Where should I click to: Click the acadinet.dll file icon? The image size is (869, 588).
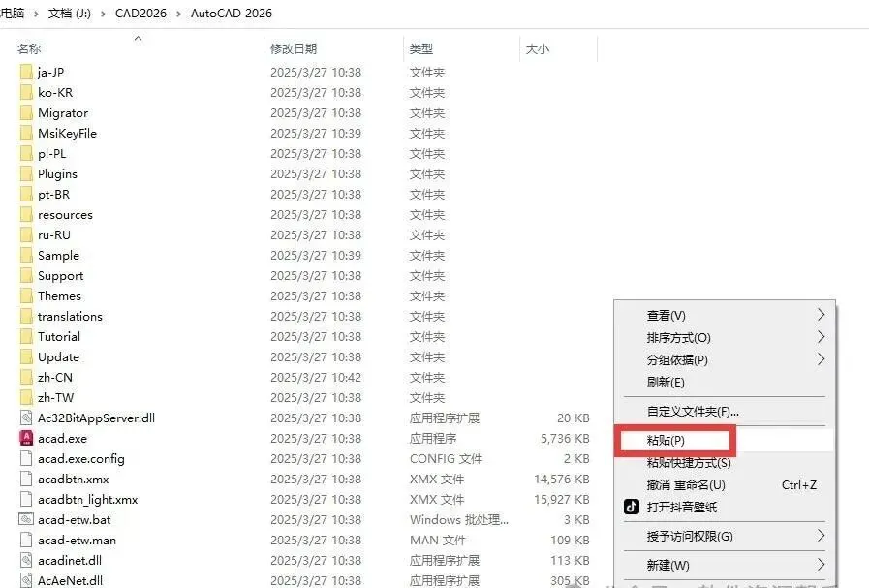(x=26, y=560)
